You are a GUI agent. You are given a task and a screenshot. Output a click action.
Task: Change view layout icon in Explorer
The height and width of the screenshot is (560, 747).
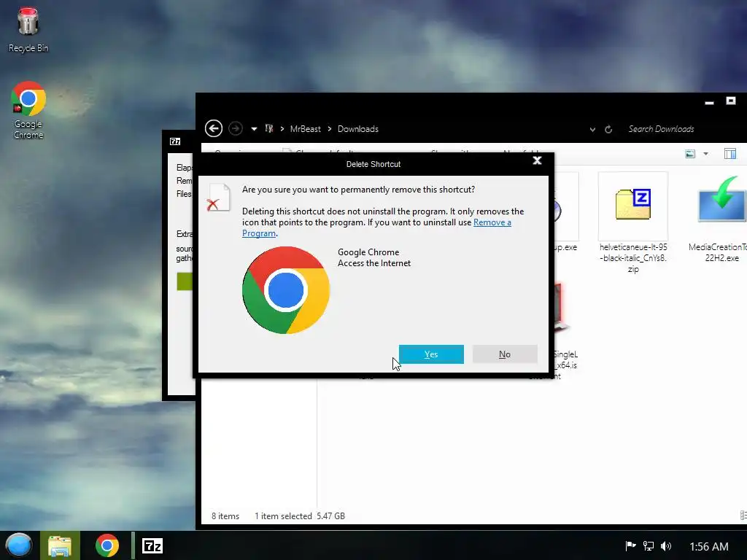[690, 154]
